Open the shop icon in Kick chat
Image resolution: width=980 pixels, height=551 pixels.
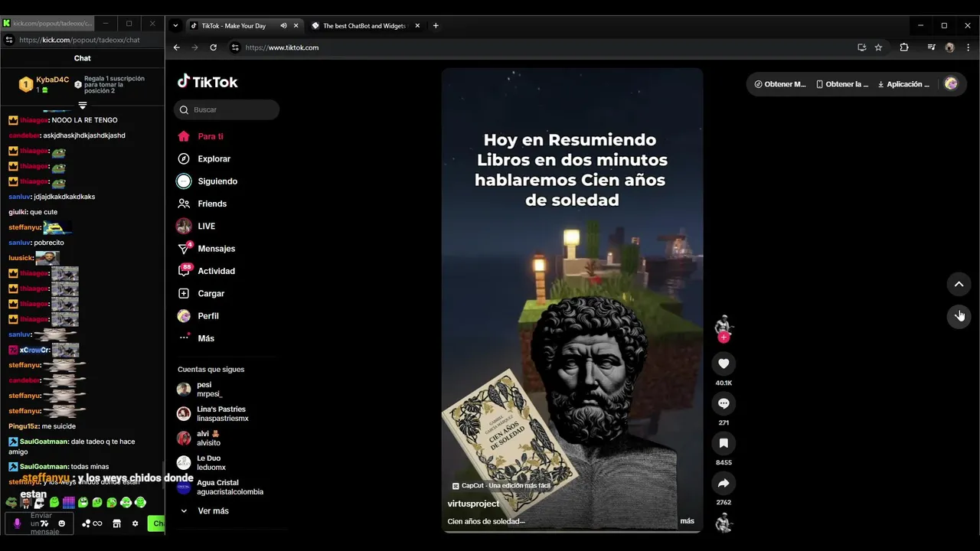[x=116, y=523]
